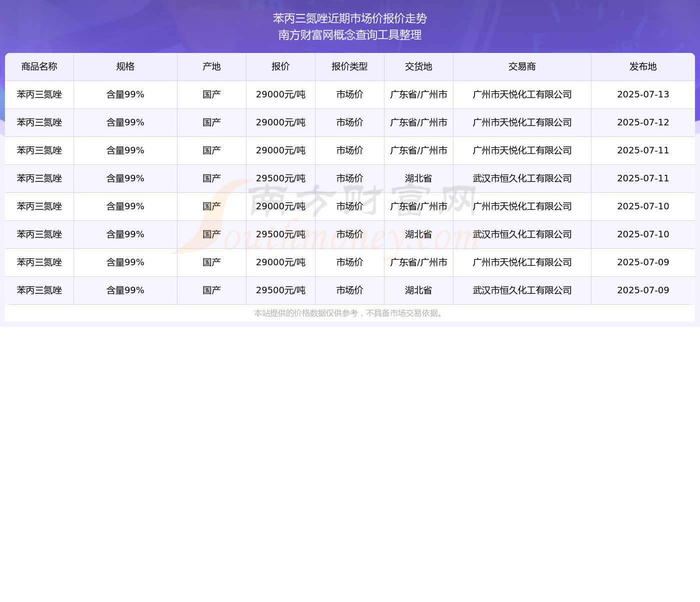The width and height of the screenshot is (700, 602).
Task: Click 29000元/吨 in the 2025-07-13 row
Action: click(x=280, y=94)
